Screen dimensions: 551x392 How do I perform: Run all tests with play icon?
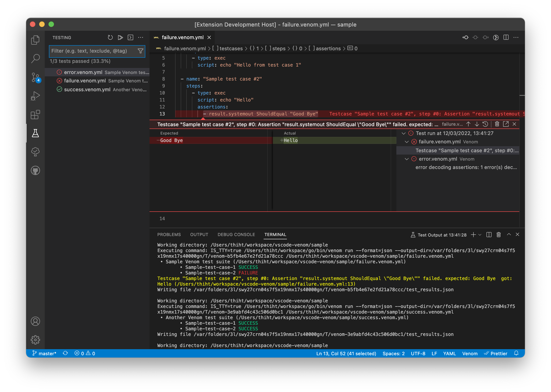[x=120, y=37]
